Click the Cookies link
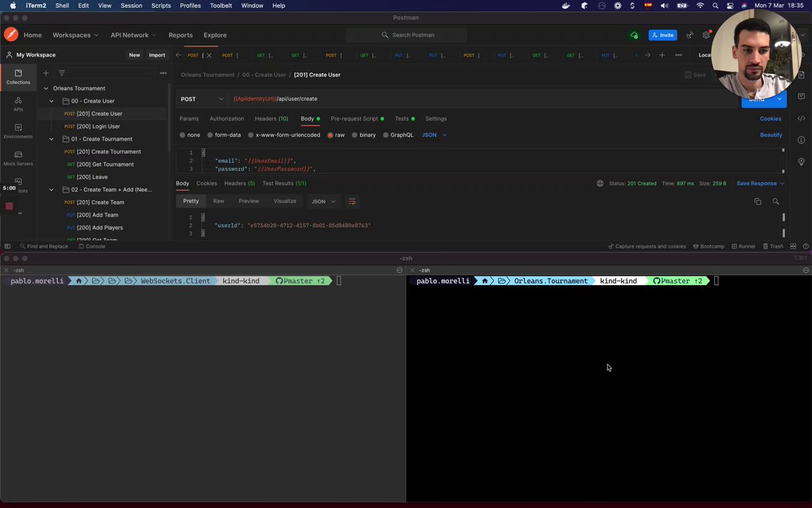 click(770, 119)
